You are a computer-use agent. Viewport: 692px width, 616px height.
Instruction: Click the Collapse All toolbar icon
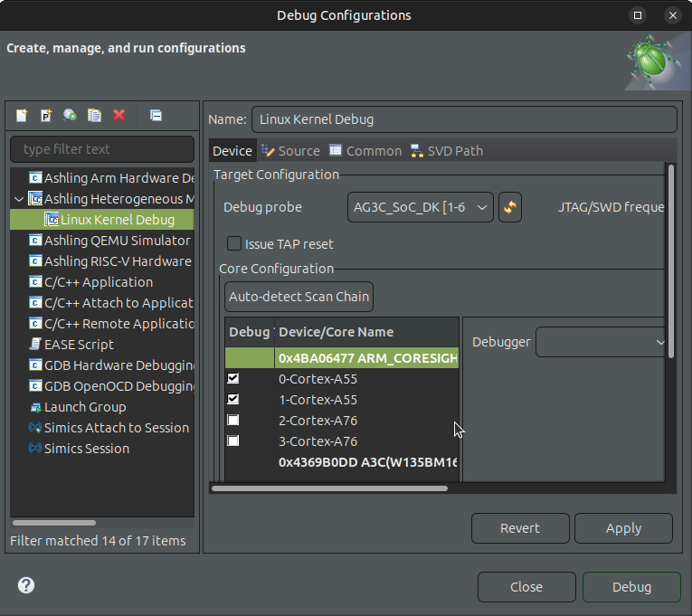pyautogui.click(x=156, y=115)
